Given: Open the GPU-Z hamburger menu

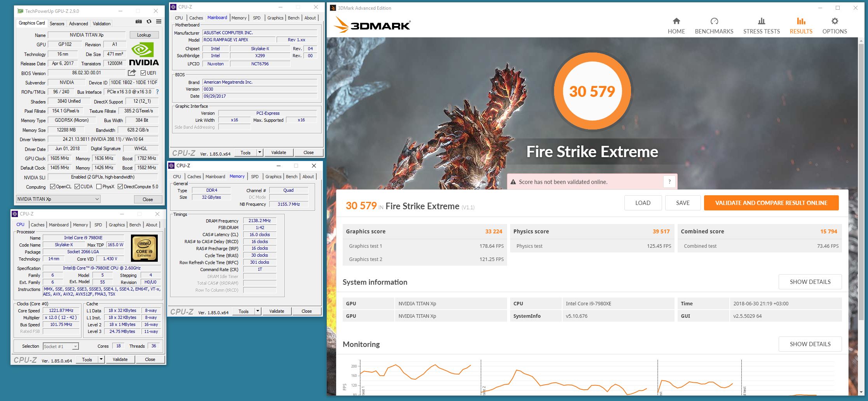Looking at the screenshot, I should click(159, 22).
